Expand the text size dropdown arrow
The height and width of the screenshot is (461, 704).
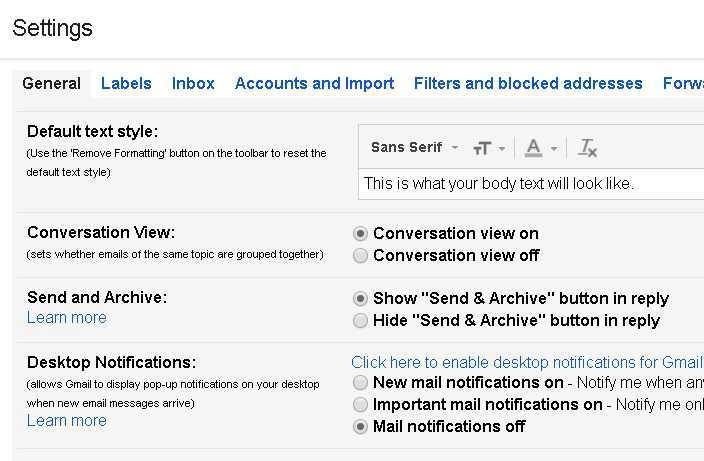point(502,149)
